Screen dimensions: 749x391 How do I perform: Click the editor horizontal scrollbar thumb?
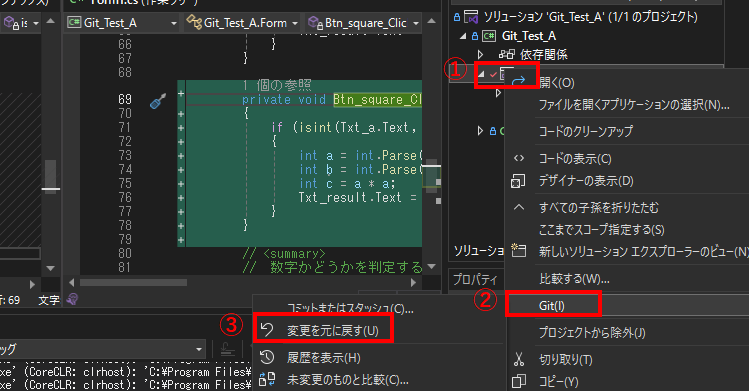click(133, 283)
